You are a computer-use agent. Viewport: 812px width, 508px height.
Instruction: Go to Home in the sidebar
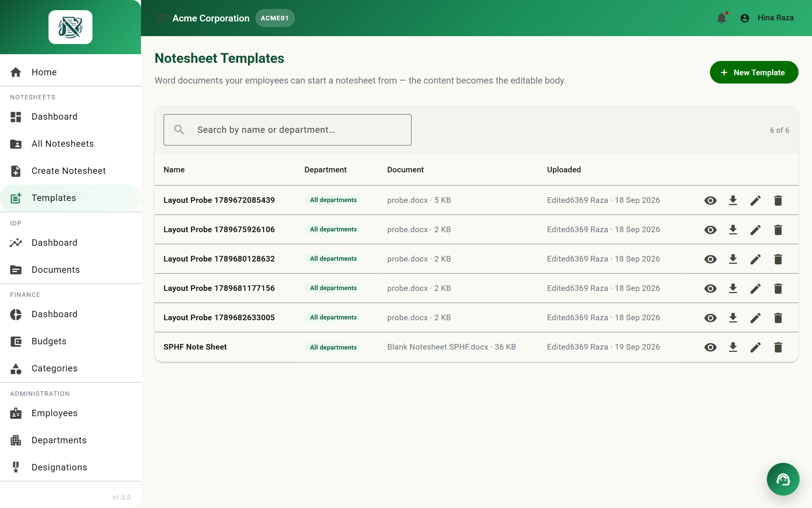tap(70, 72)
